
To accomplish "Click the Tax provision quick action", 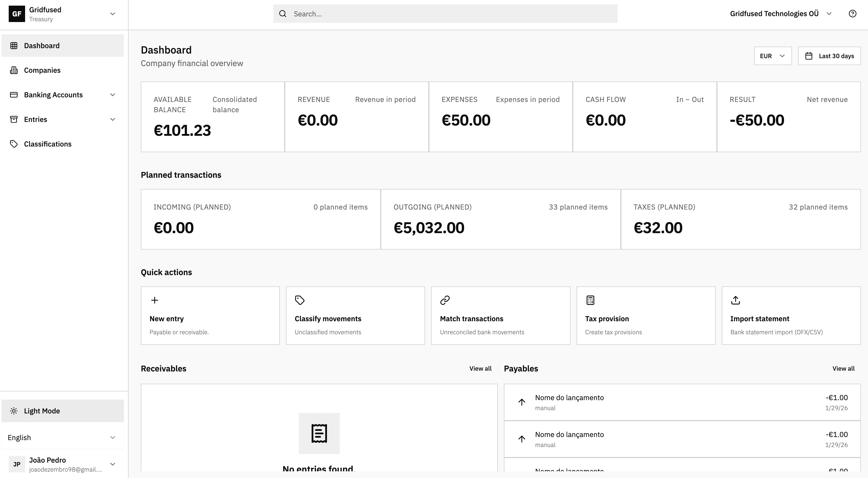I will tap(646, 316).
